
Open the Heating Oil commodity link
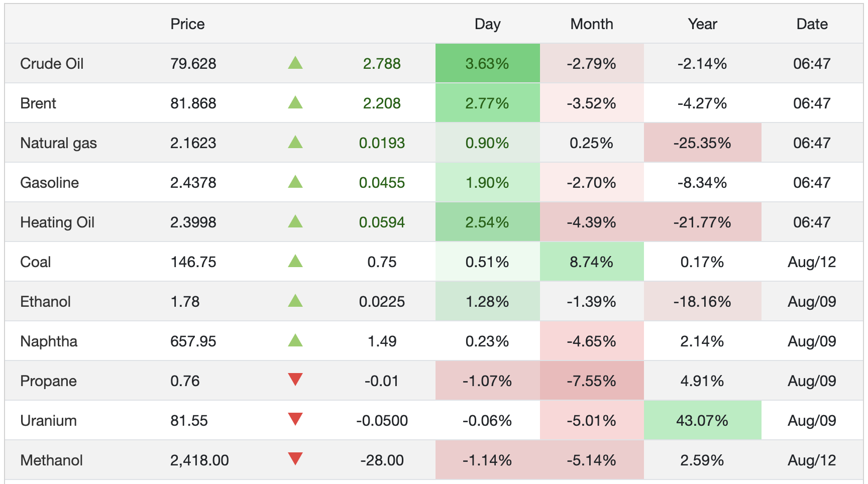57,222
